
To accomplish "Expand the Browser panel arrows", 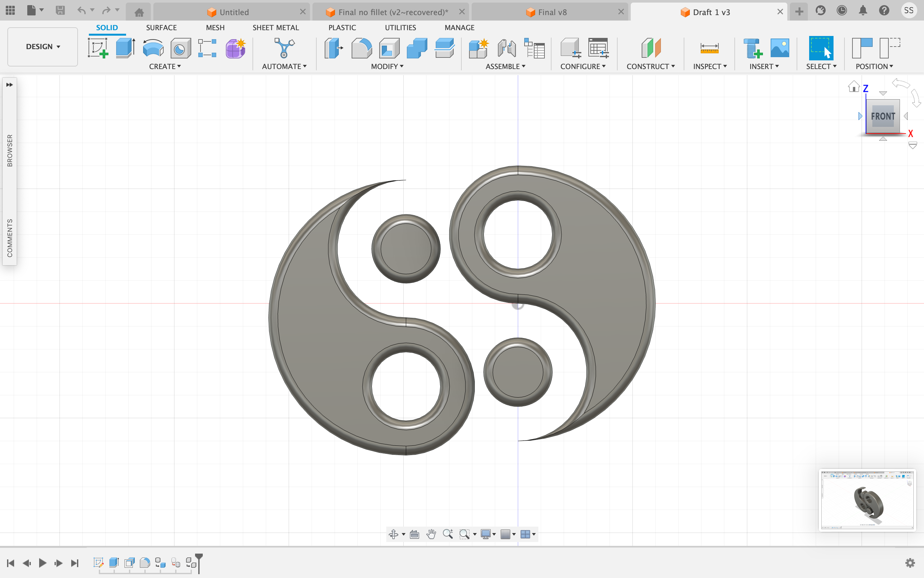I will tap(9, 85).
